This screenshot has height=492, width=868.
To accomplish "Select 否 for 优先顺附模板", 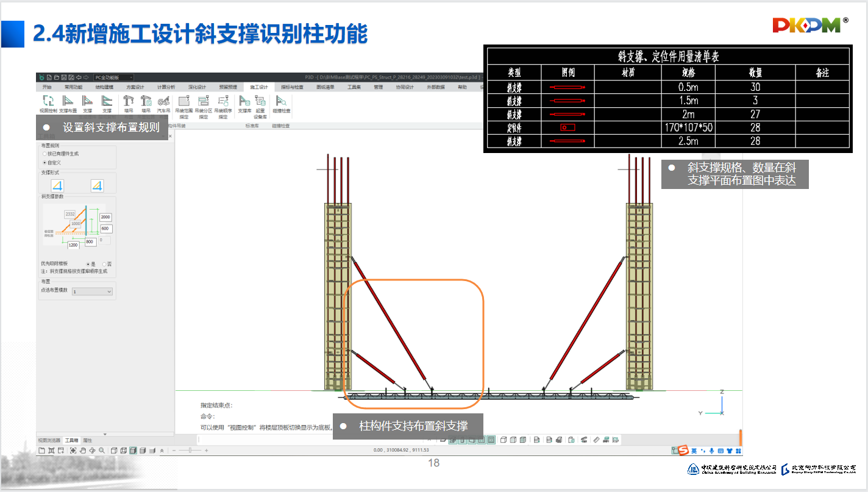I will (106, 263).
